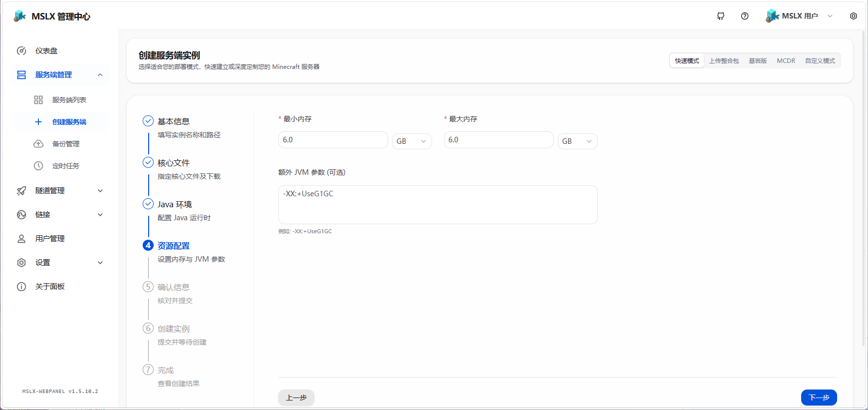Image resolution: width=868 pixels, height=410 pixels.
Task: Collapse the 服务端管理 menu chevron
Action: click(x=100, y=75)
